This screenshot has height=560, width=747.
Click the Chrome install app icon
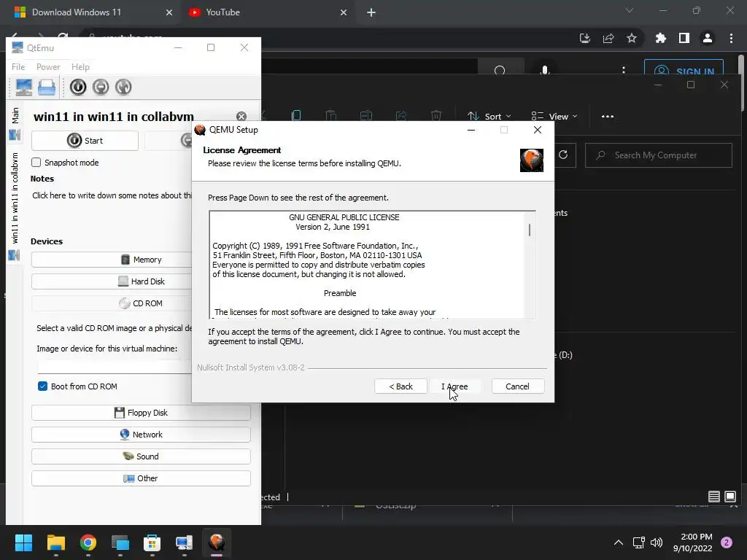585,38
